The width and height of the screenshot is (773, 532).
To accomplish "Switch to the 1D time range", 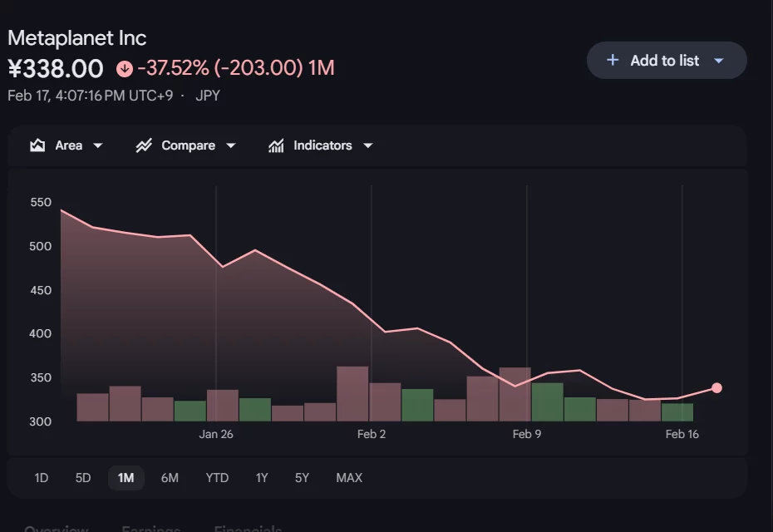I will 40,478.
